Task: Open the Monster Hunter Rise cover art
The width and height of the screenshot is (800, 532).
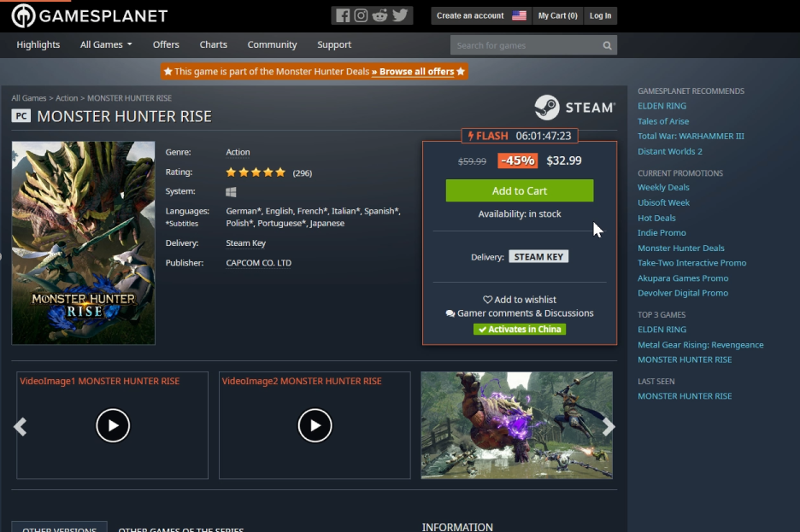Action: pyautogui.click(x=83, y=243)
